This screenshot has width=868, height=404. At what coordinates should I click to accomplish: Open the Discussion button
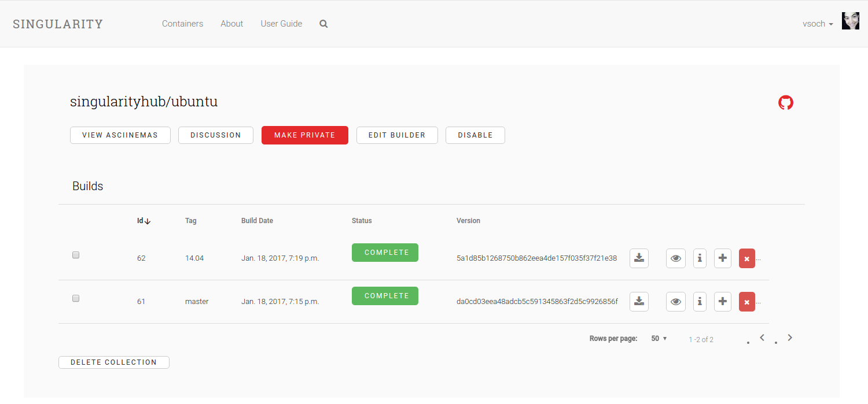click(216, 135)
